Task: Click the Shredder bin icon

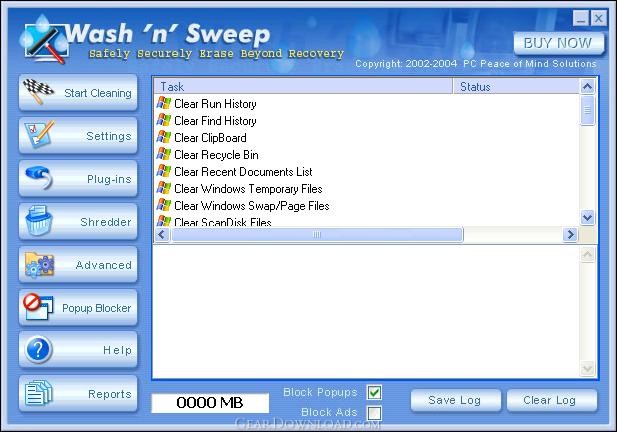Action: tap(39, 221)
